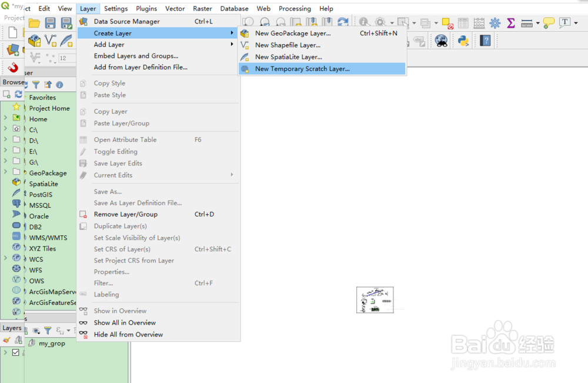Expand the layer group in Layers panel

5,352
